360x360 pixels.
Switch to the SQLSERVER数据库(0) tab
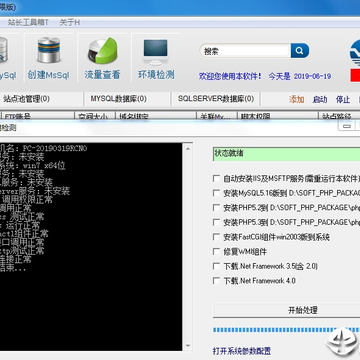pyautogui.click(x=216, y=99)
